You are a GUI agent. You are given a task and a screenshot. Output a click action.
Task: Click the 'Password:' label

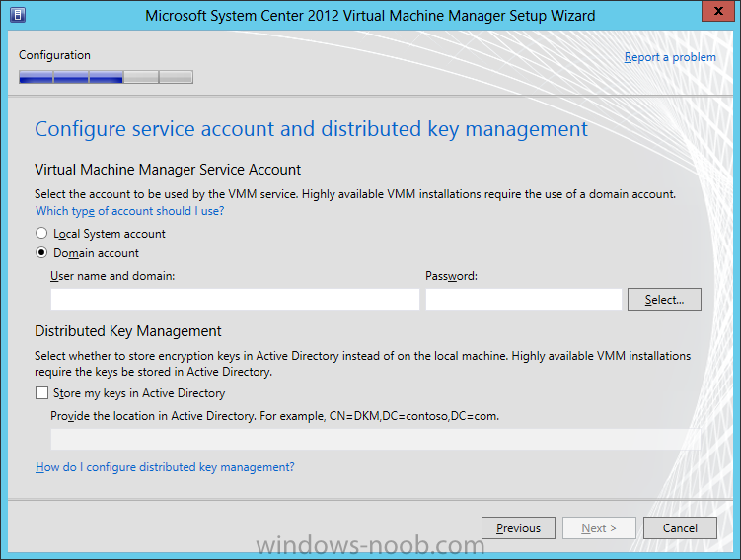[451, 276]
